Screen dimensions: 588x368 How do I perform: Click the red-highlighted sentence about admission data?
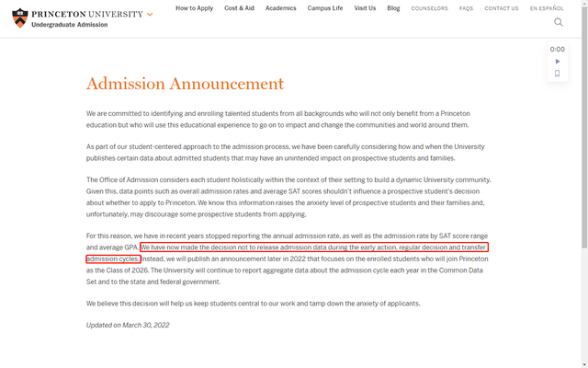click(x=288, y=253)
